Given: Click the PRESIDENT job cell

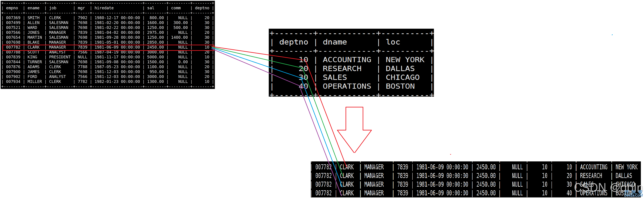Looking at the screenshot, I should 60,57.
